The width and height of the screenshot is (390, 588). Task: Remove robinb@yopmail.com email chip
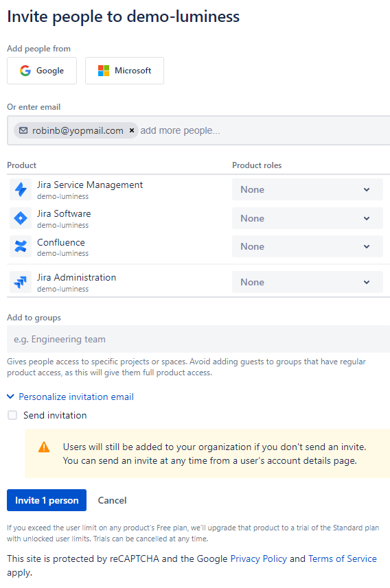132,130
